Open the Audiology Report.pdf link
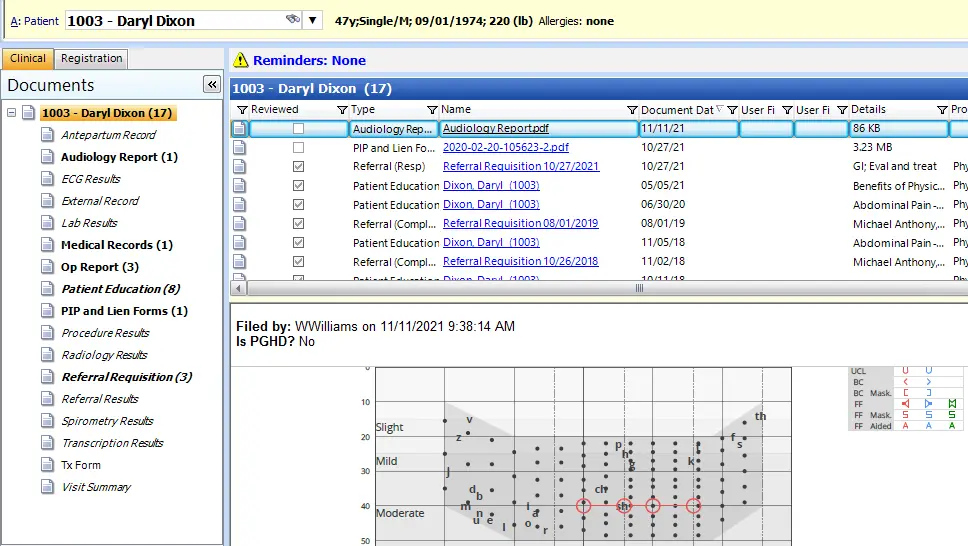The width and height of the screenshot is (968, 546). tap(495, 129)
